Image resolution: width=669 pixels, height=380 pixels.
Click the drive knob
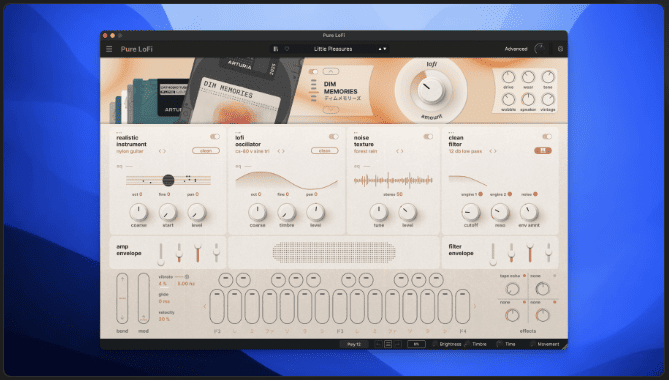pyautogui.click(x=508, y=77)
